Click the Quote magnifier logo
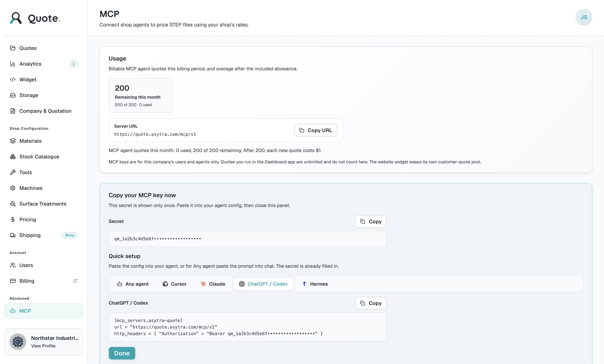The width and height of the screenshot is (604, 364). pyautogui.click(x=16, y=18)
